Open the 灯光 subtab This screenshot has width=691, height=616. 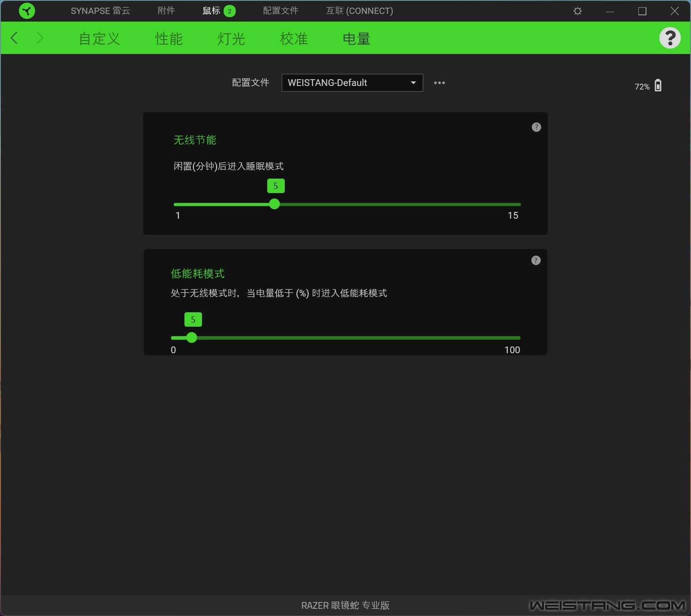click(231, 39)
